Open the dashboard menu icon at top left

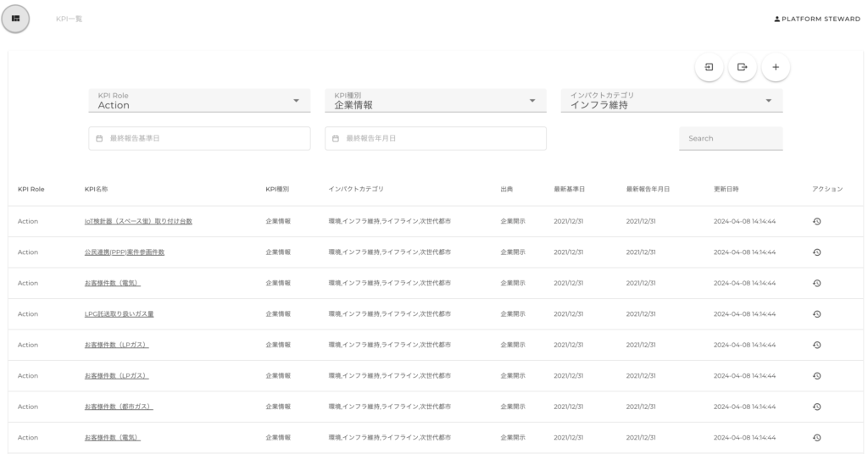tap(15, 19)
